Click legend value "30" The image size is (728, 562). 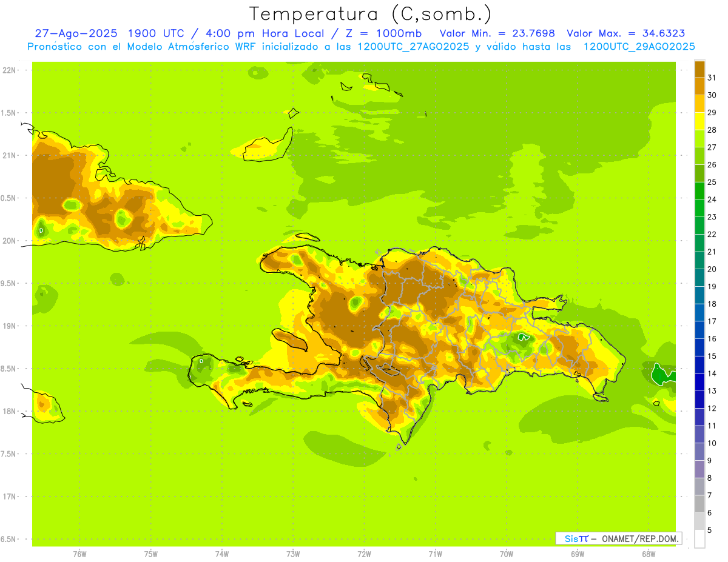tap(712, 95)
